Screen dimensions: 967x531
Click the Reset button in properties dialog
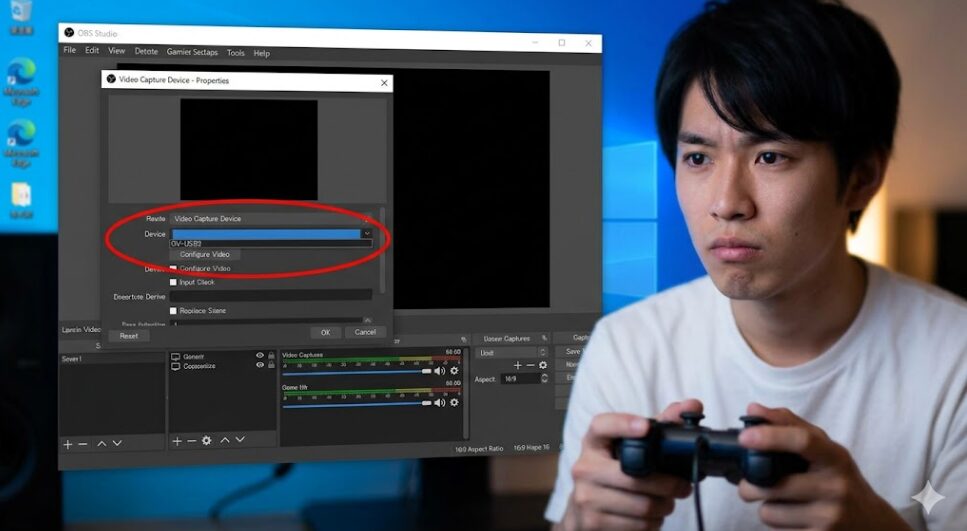(x=129, y=336)
